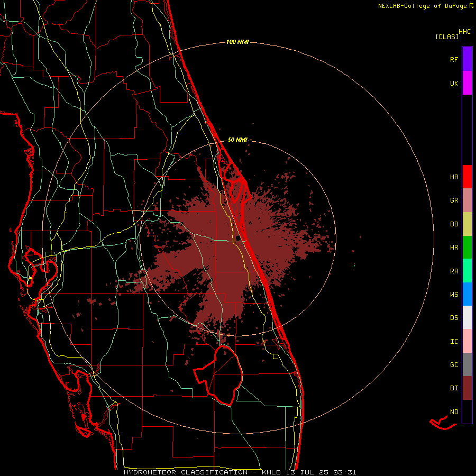Click the ND black legend swatch
Viewport: 476px width, 476px height.
pos(467,411)
